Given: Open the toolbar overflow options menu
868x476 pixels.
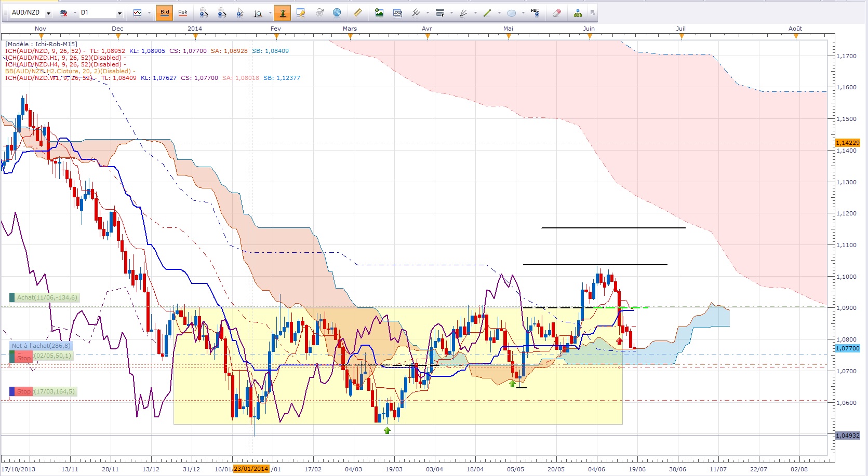Looking at the screenshot, I should [x=593, y=12].
